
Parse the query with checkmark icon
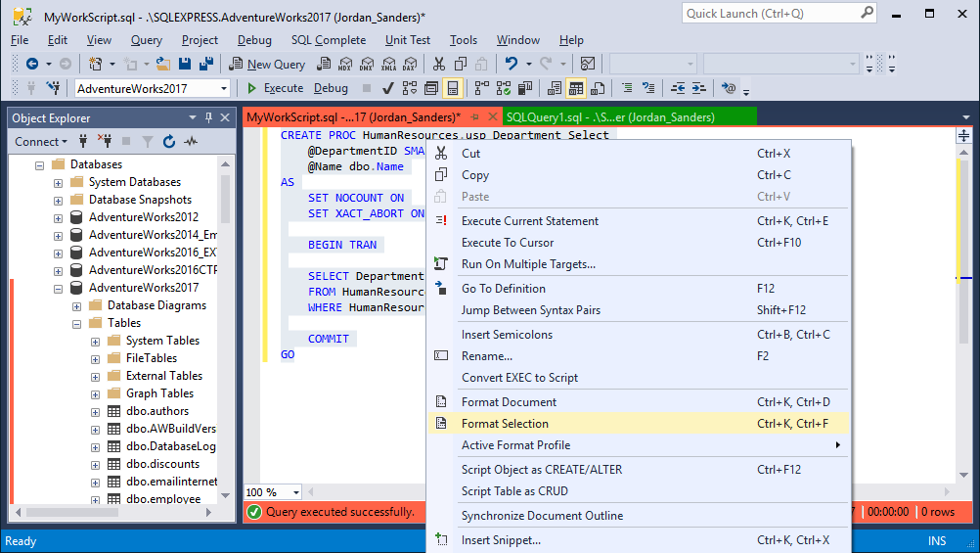[x=387, y=88]
